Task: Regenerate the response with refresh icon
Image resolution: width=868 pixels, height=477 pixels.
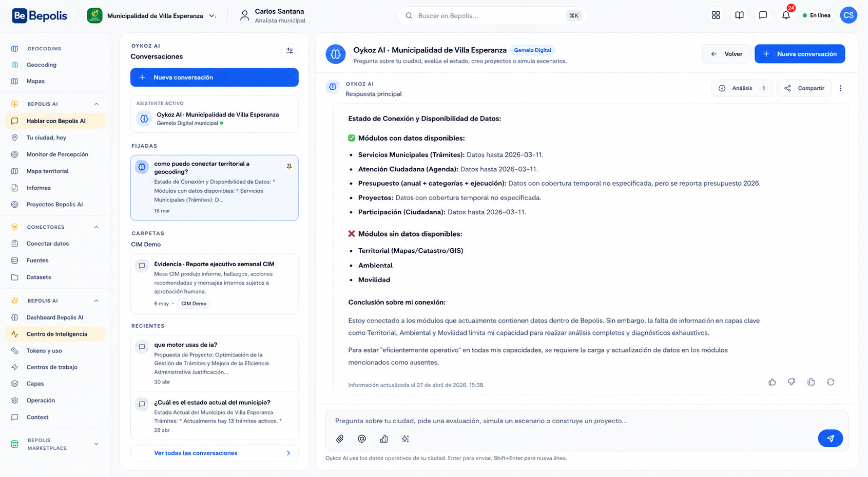Action: tap(831, 382)
